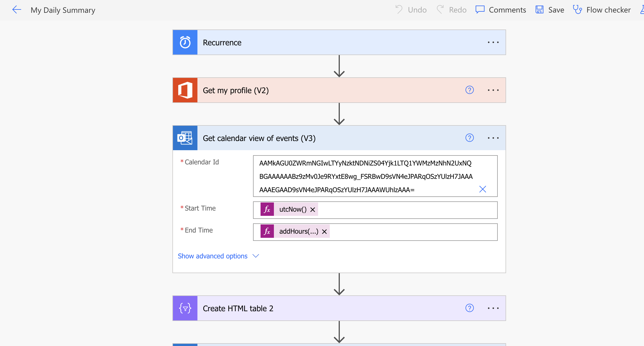Click the Redo icon in the toolbar
644x346 pixels.
440,9
